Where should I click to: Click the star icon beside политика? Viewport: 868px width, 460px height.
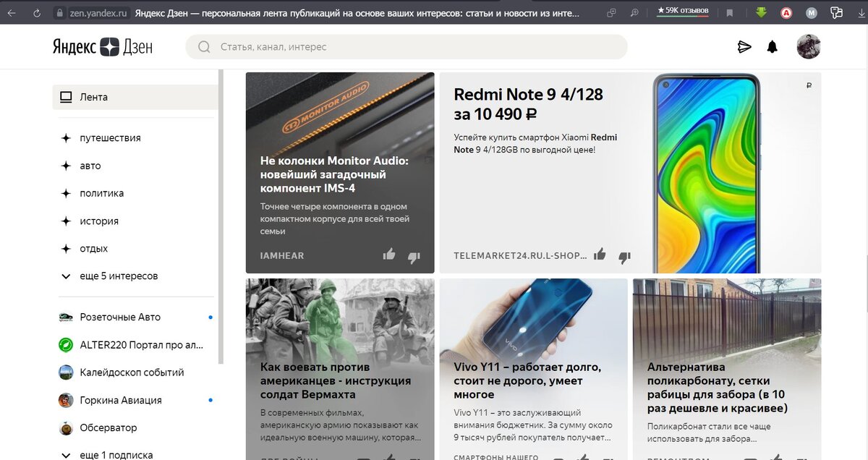click(66, 193)
